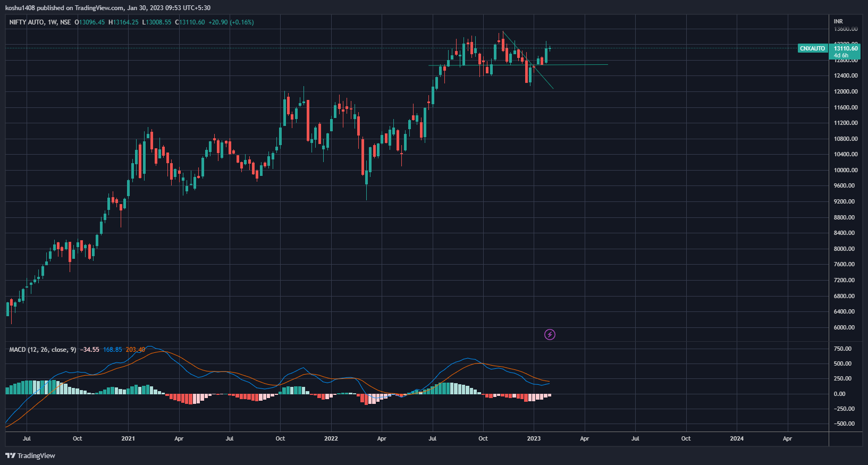Click the 6000.00 price axis label
Viewport: 868px width, 465px height.
pos(845,327)
